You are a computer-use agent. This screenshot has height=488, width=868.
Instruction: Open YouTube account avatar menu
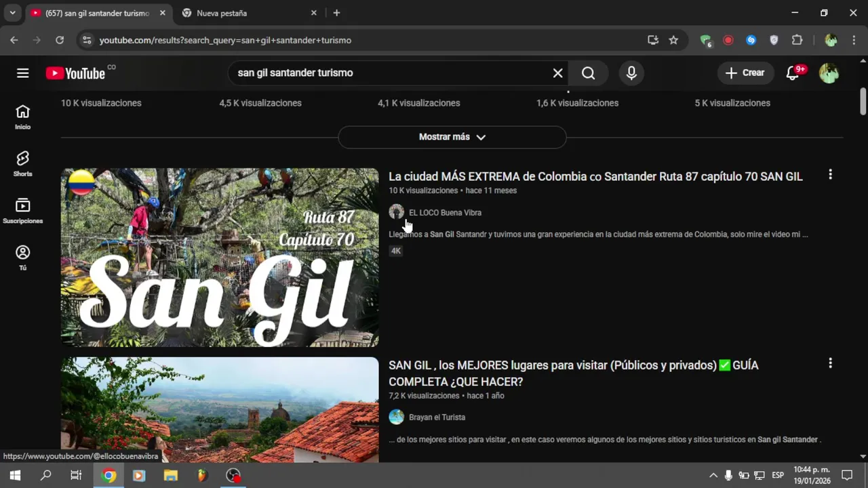coord(829,73)
